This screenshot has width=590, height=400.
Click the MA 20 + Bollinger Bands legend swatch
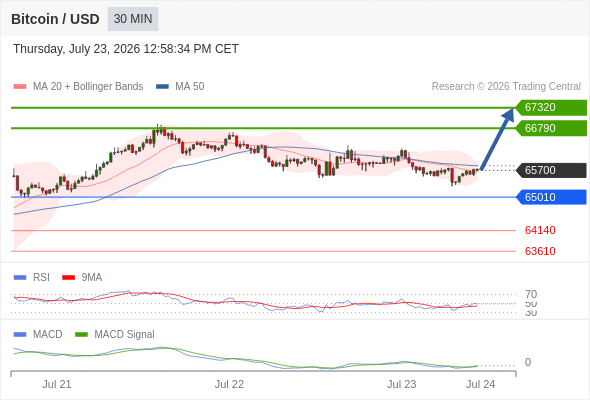(x=20, y=87)
